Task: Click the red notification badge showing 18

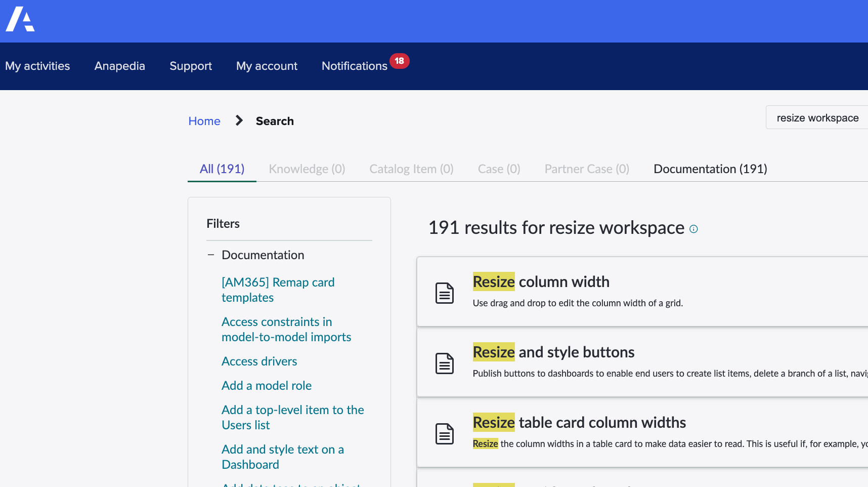Action: pos(400,61)
